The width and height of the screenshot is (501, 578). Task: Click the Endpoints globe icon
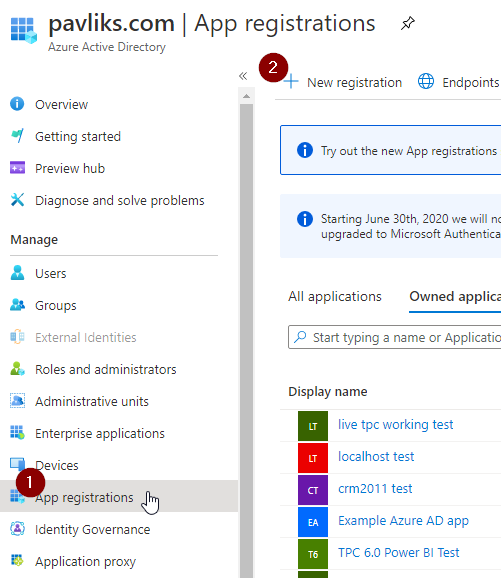click(426, 81)
